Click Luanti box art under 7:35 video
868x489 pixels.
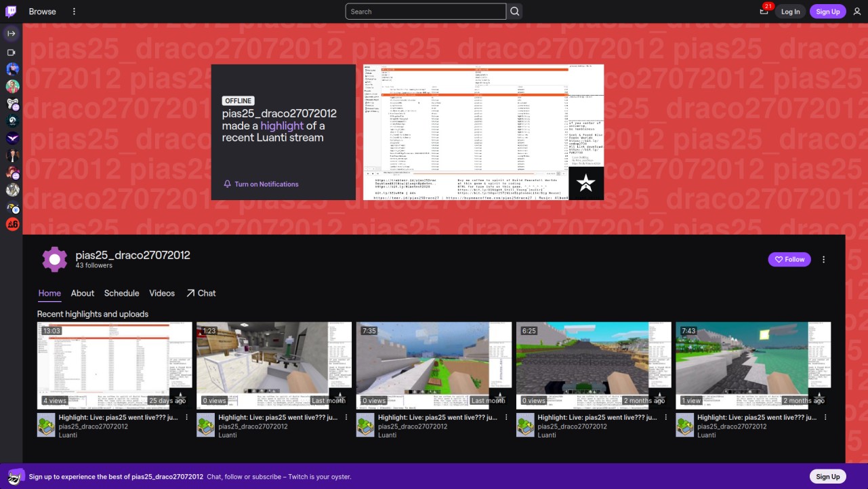tap(365, 425)
